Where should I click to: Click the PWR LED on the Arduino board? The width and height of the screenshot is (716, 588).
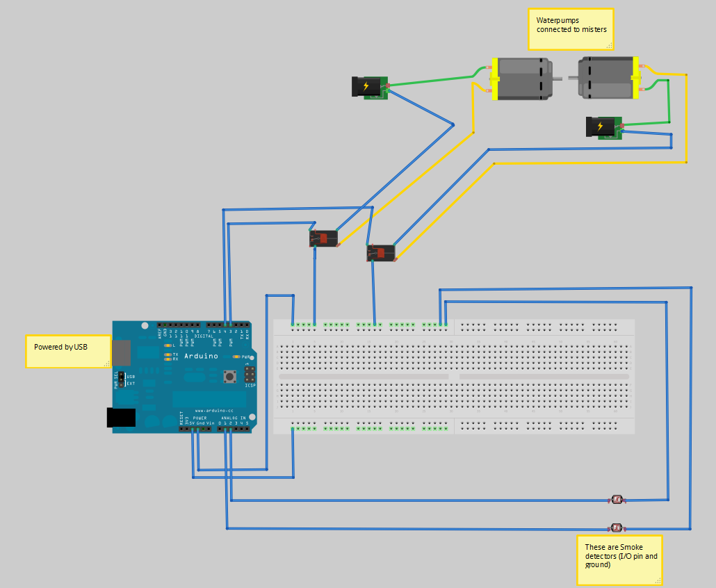236,356
